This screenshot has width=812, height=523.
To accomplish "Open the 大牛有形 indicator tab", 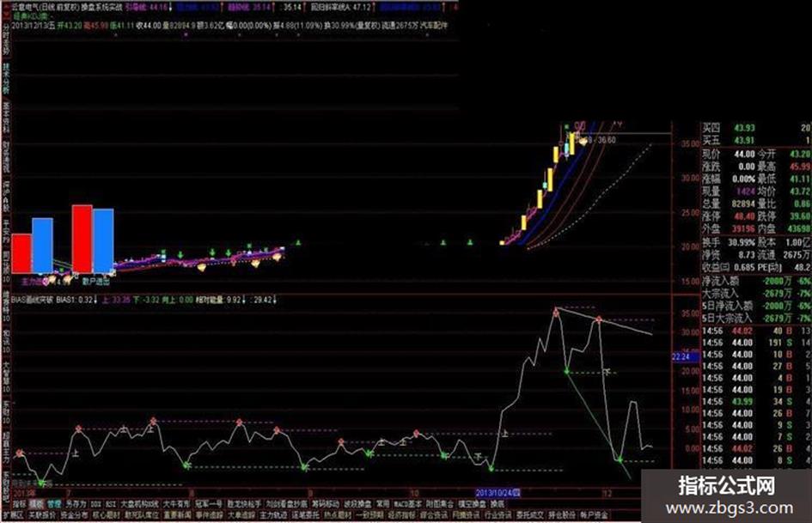I will (x=177, y=503).
